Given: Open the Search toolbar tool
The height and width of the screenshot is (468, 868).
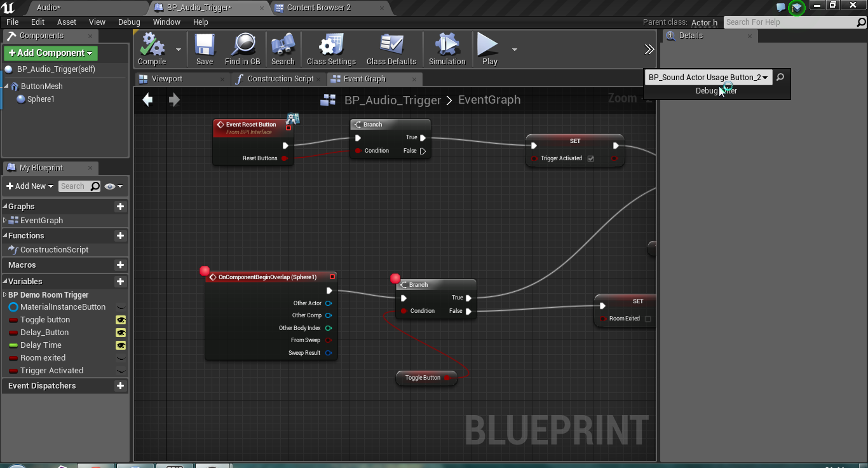Looking at the screenshot, I should click(283, 50).
